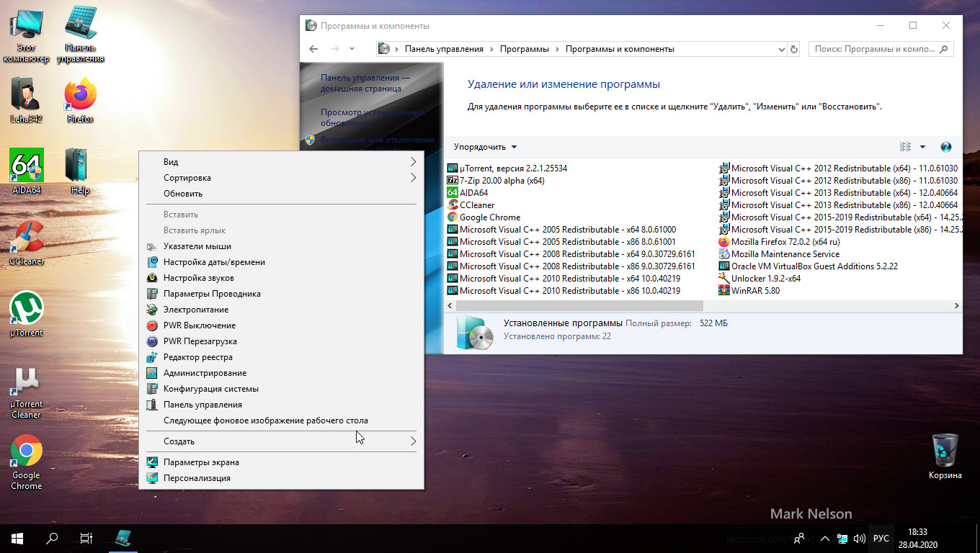Launch the Firefox desktop shortcut
Viewport: 980px width, 553px height.
[x=80, y=101]
